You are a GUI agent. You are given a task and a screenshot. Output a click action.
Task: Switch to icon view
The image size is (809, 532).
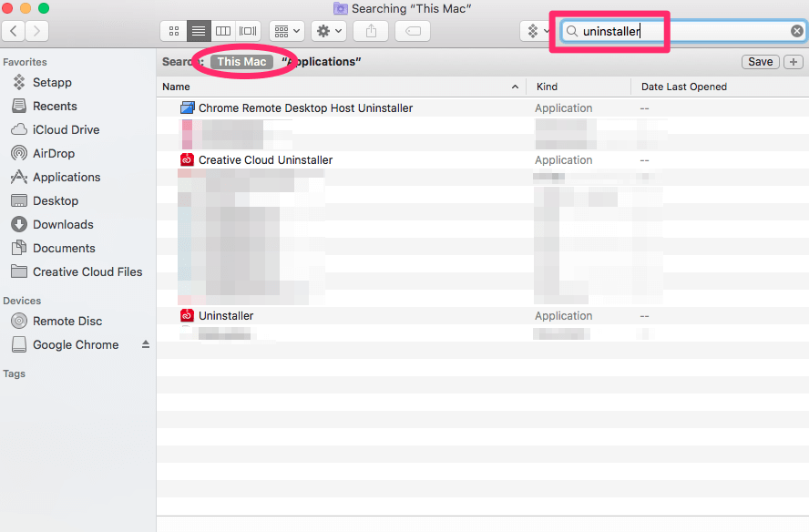click(x=174, y=31)
